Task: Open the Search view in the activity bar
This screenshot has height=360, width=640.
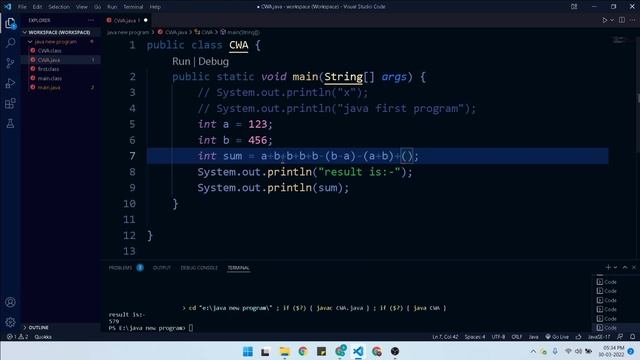Action: tap(10, 43)
